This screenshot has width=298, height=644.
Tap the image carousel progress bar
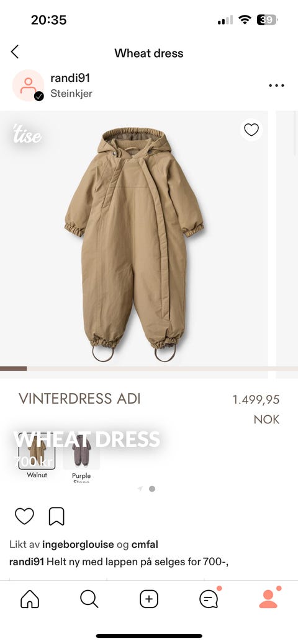(149, 369)
